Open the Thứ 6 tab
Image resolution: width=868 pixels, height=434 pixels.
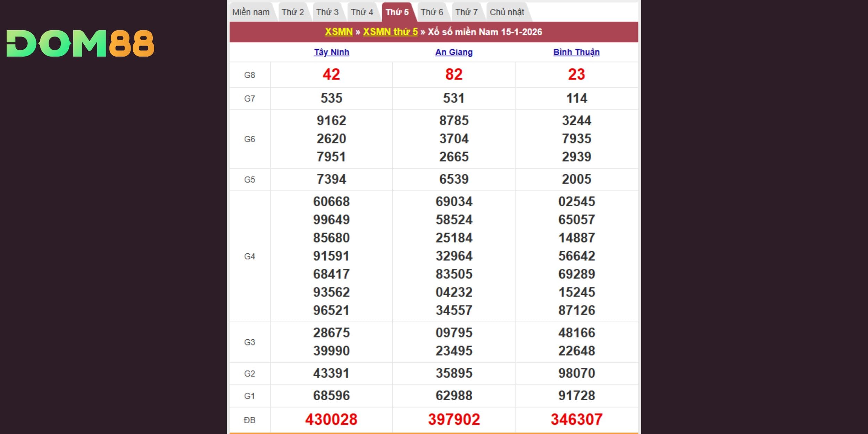pos(432,12)
